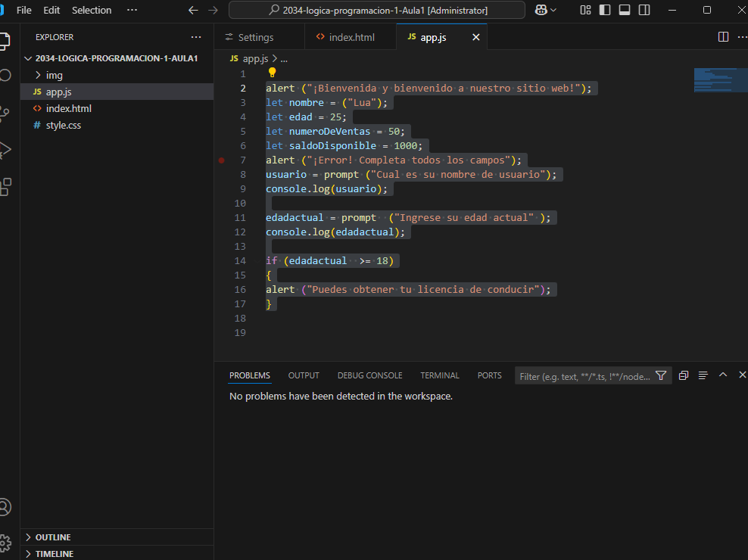
Task: Expand the OUTLINE section
Action: pyautogui.click(x=28, y=537)
